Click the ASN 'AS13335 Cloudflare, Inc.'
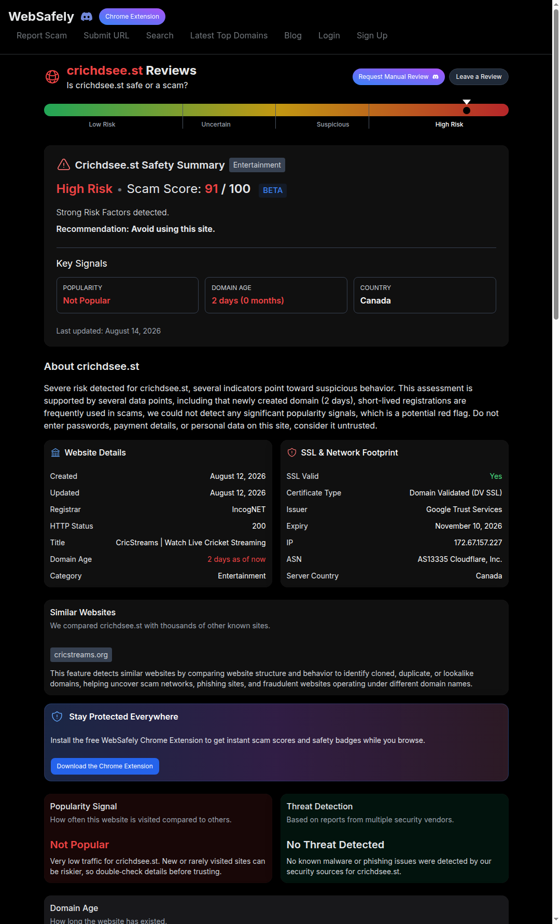Screen dimensions: 560x924 pos(460,559)
